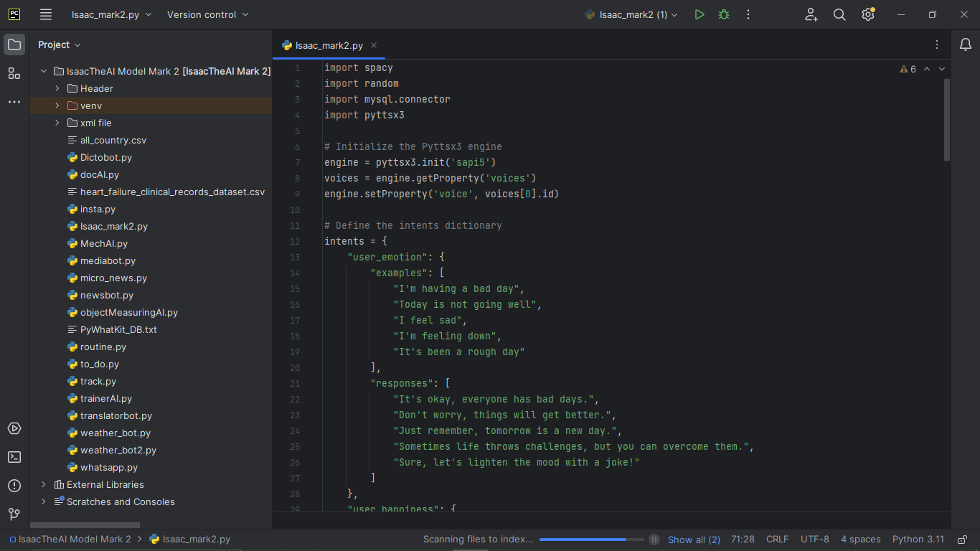
Task: Open IDE settings gear icon
Action: [868, 14]
